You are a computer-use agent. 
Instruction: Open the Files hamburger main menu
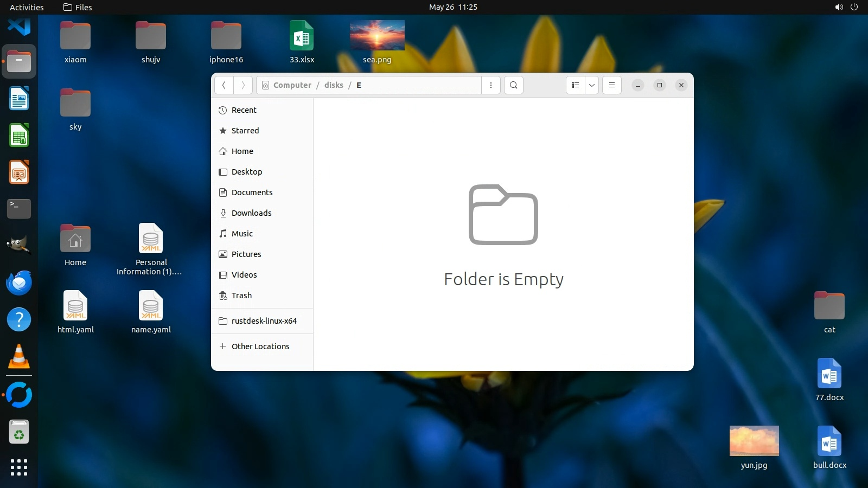tap(611, 85)
